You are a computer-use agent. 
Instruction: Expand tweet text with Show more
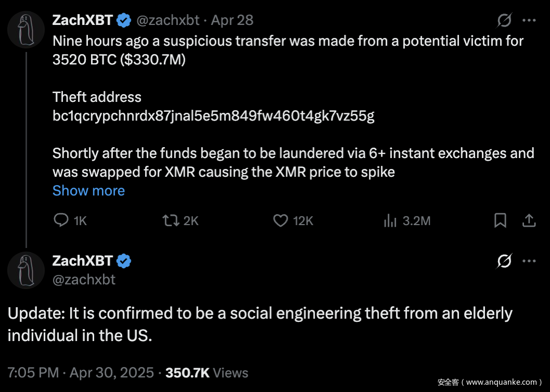tap(88, 191)
